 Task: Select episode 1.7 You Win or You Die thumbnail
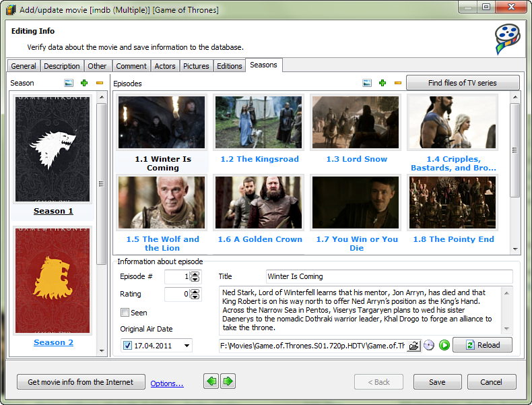tap(356, 202)
